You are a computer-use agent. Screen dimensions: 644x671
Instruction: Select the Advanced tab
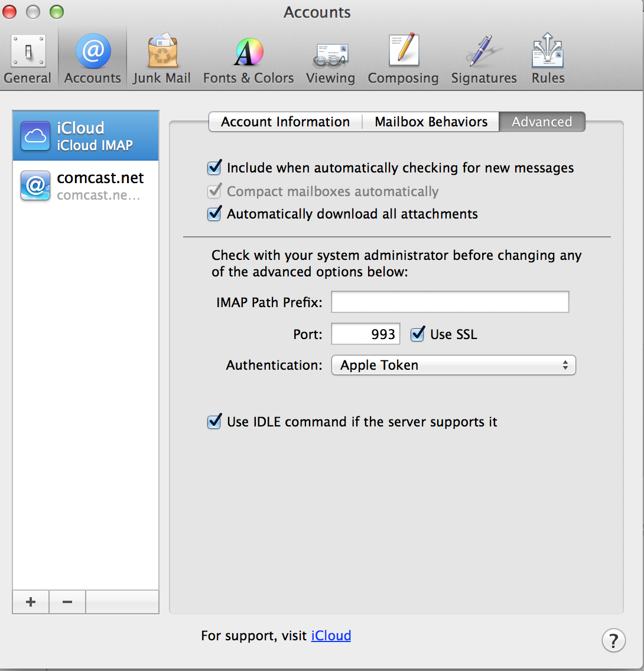click(x=542, y=122)
